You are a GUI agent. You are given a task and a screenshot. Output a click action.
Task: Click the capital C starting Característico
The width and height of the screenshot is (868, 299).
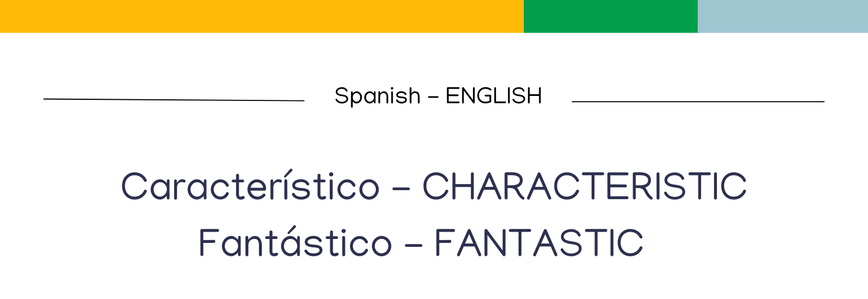(133, 187)
